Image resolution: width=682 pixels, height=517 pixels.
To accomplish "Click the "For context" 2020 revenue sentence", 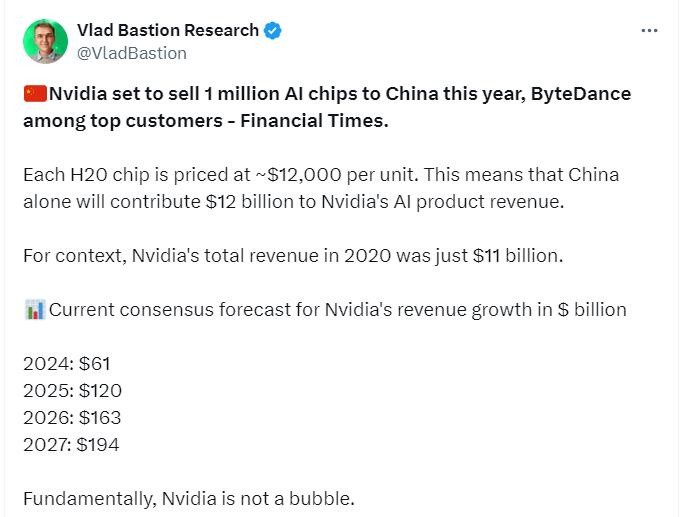I will pyautogui.click(x=292, y=255).
